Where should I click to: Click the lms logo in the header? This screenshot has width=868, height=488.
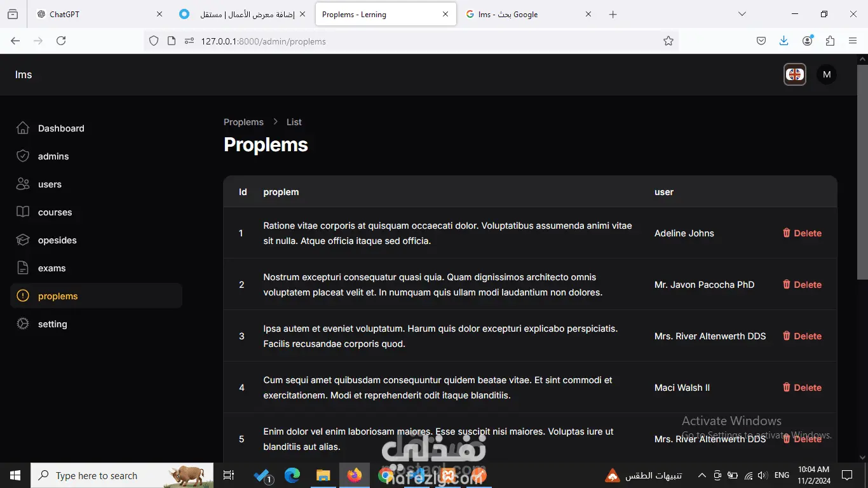[24, 74]
